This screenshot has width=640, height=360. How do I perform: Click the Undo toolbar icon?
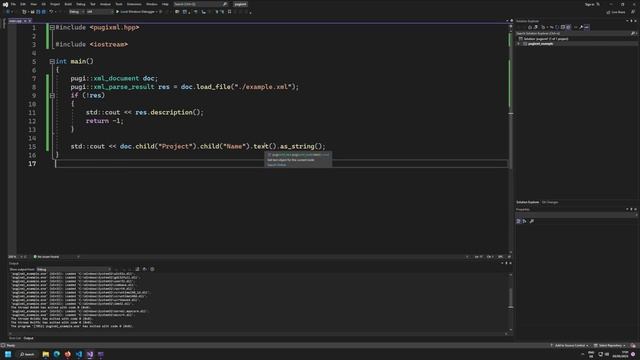(x=51, y=12)
